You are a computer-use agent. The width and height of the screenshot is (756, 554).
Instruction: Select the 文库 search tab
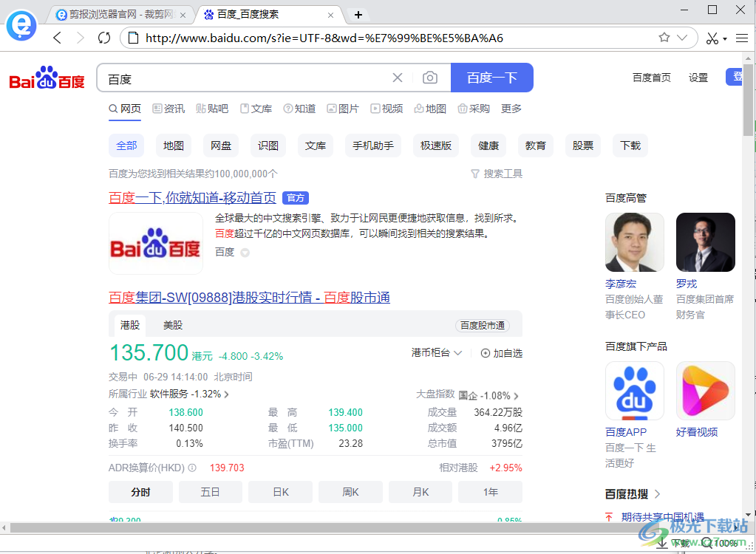click(x=256, y=109)
